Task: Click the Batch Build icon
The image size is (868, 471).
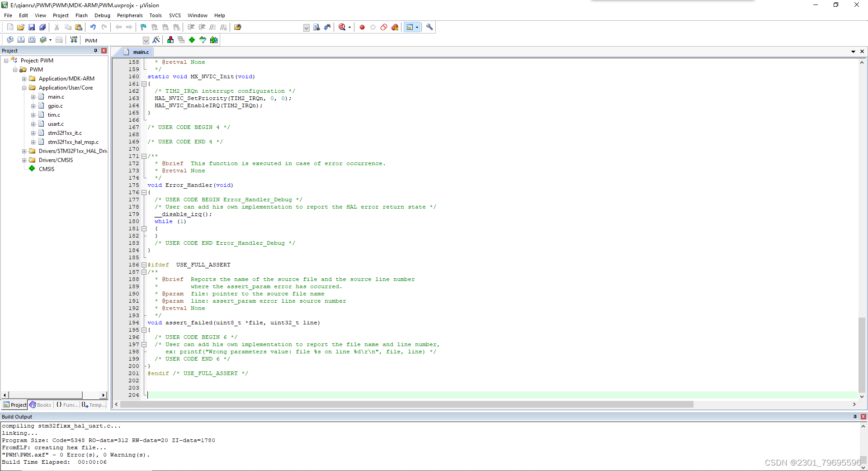Action: coord(43,40)
